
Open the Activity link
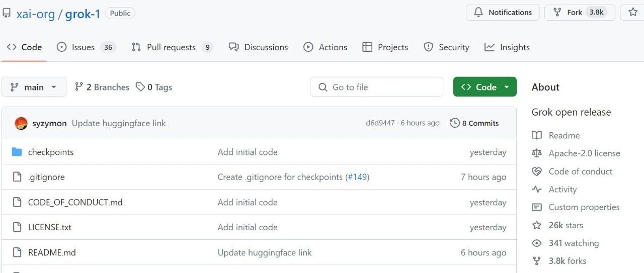[554, 190]
